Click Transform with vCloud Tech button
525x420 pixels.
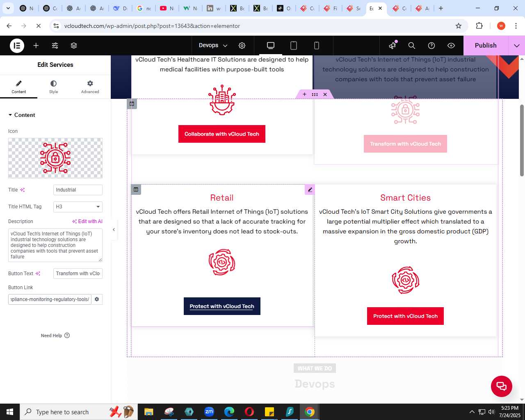[x=405, y=144]
